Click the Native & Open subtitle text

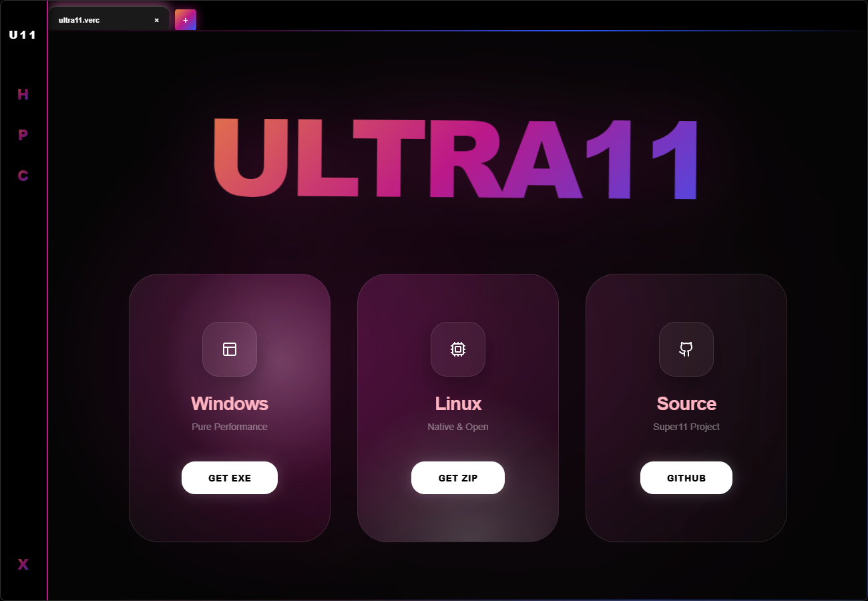tap(458, 427)
